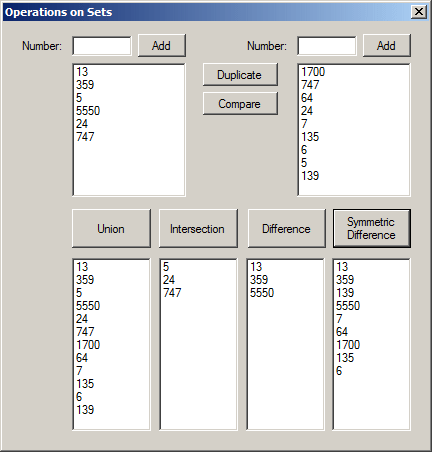Click the right Number input field
Viewport: 432px width, 452px height.
[x=327, y=46]
